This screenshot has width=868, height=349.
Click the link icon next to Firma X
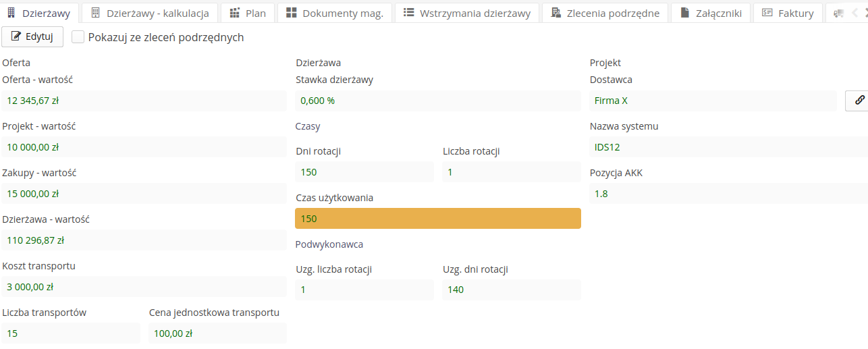pos(859,101)
